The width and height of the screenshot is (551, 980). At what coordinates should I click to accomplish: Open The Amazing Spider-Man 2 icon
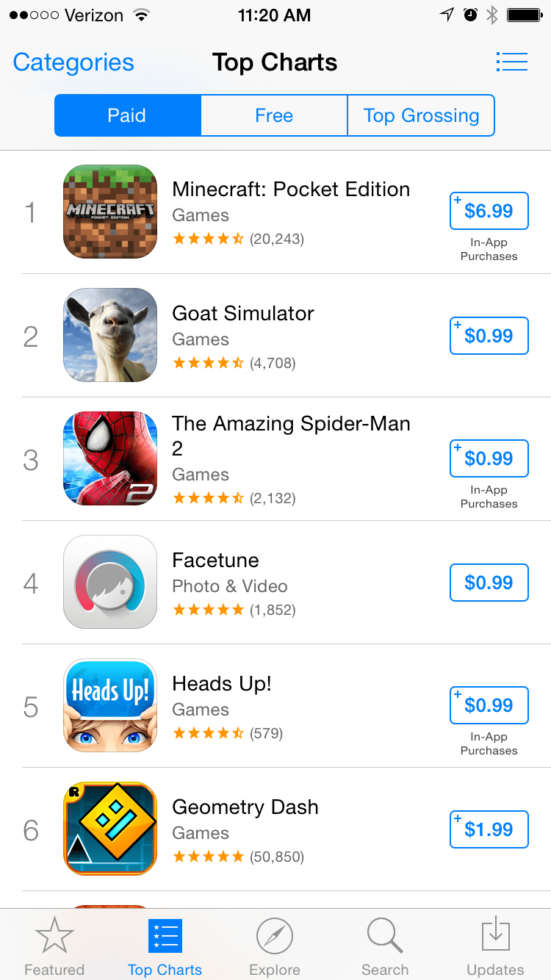[x=110, y=458]
